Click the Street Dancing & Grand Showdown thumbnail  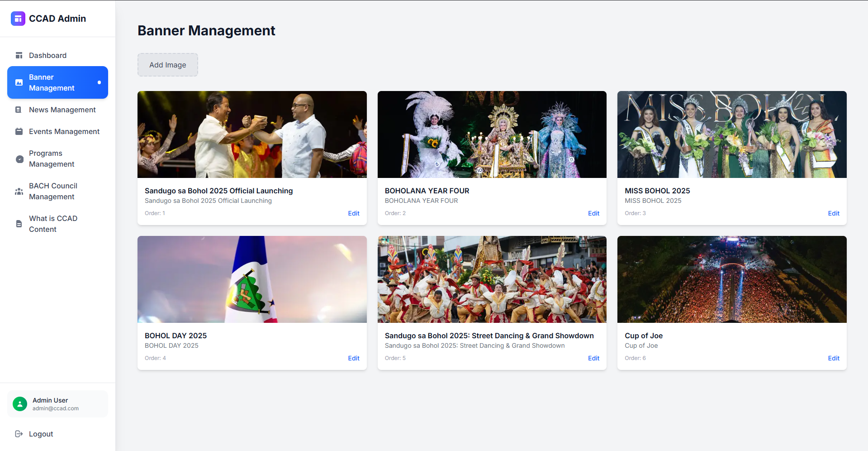point(492,279)
